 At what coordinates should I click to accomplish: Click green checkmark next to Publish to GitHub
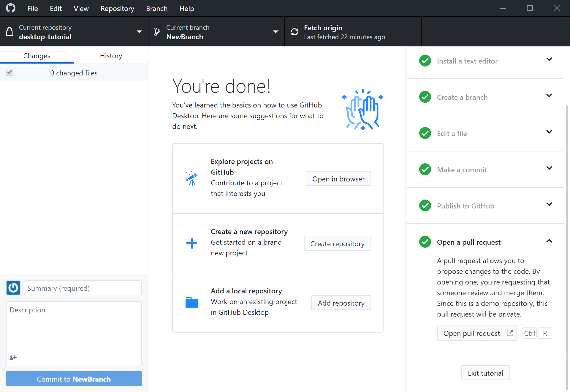(x=425, y=206)
